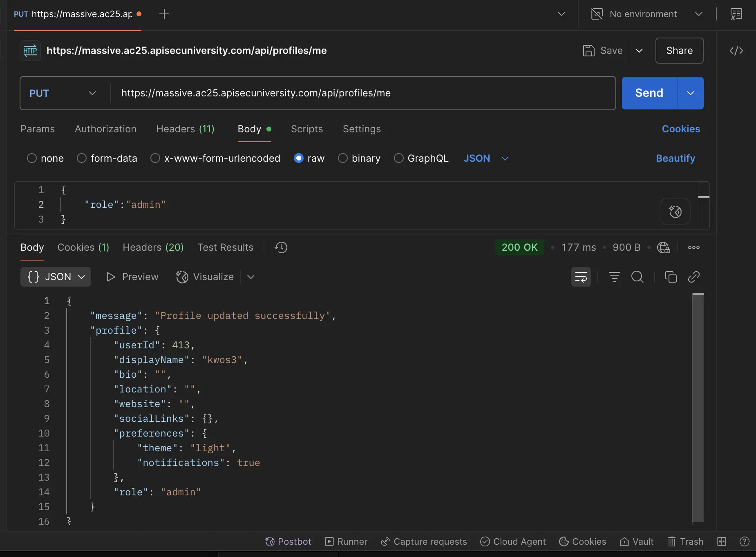
Task: Select the GraphQL body radio
Action: (x=399, y=158)
